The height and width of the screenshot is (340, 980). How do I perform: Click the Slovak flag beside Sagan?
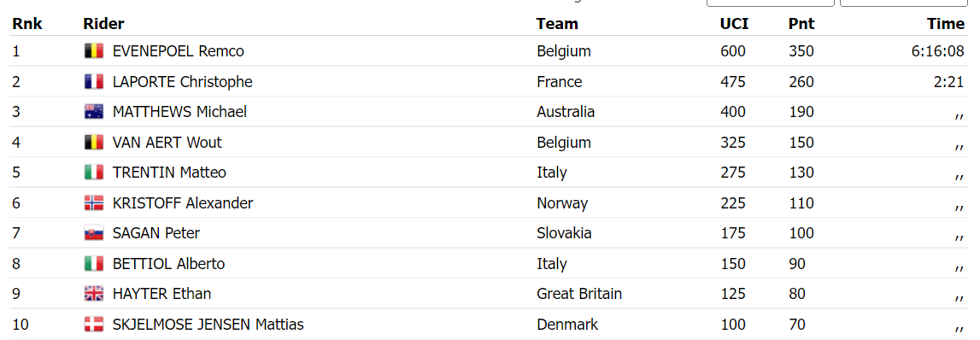[x=93, y=234]
